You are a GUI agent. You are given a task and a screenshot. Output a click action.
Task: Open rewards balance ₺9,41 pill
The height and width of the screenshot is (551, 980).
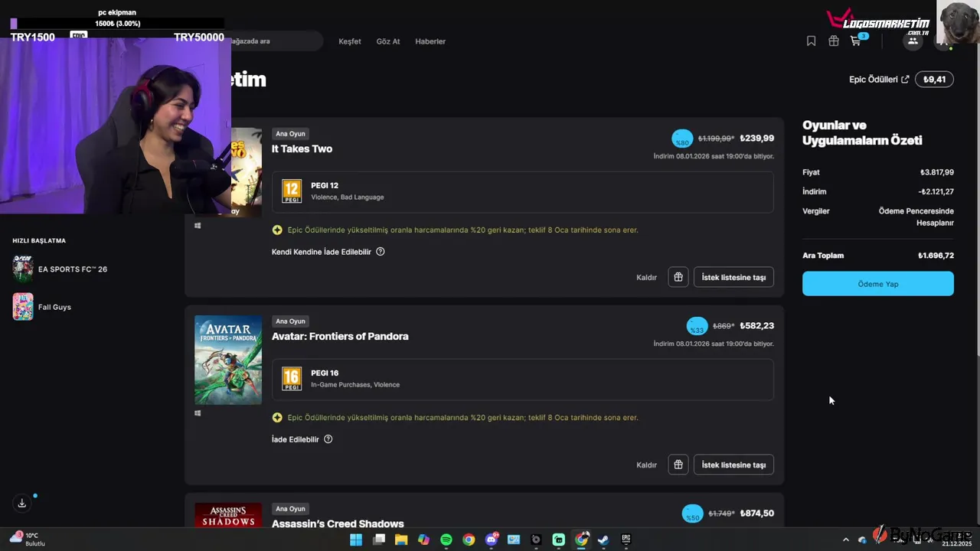point(934,80)
